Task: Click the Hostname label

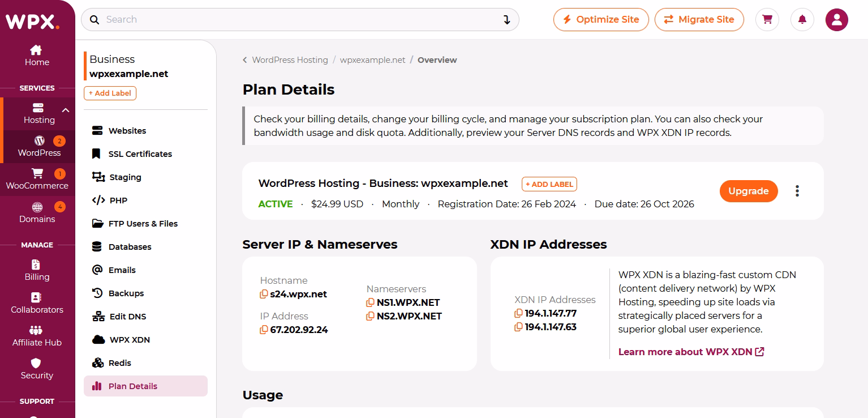Action: coord(284,281)
